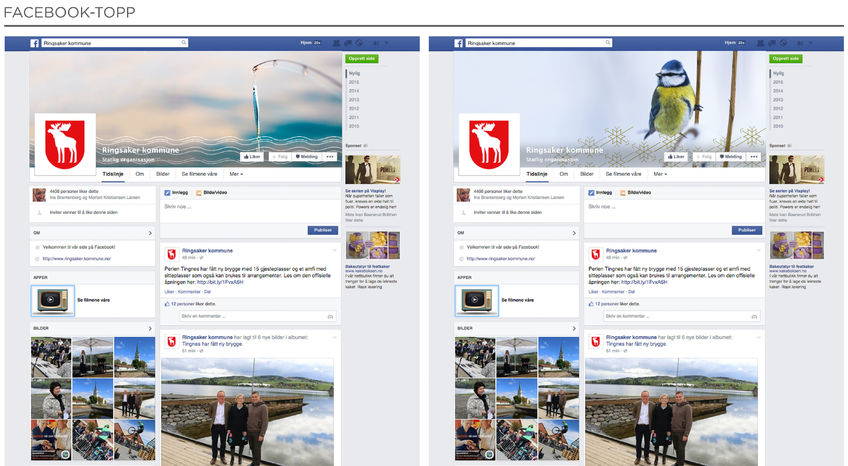Click search magnifier icon in blue-tit cover mockup

pos(608,43)
